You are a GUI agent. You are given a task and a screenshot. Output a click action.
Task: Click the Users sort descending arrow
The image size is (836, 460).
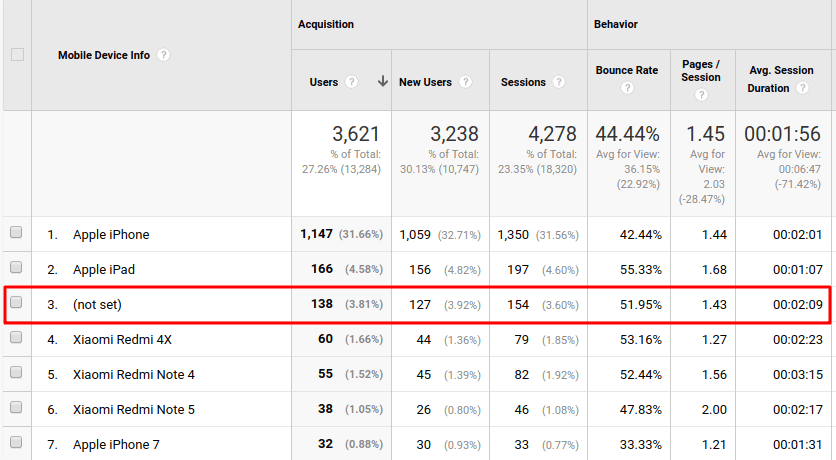click(382, 82)
